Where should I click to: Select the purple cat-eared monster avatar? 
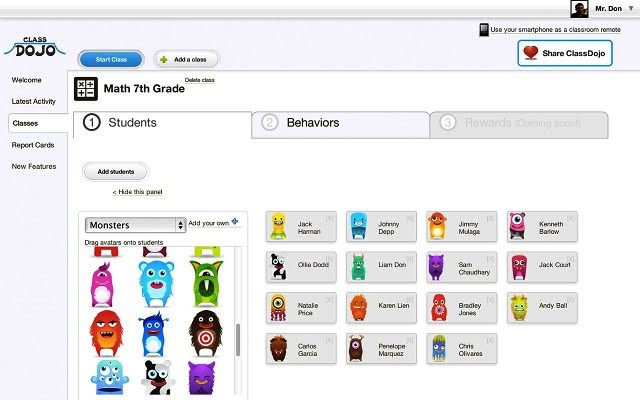click(x=201, y=378)
